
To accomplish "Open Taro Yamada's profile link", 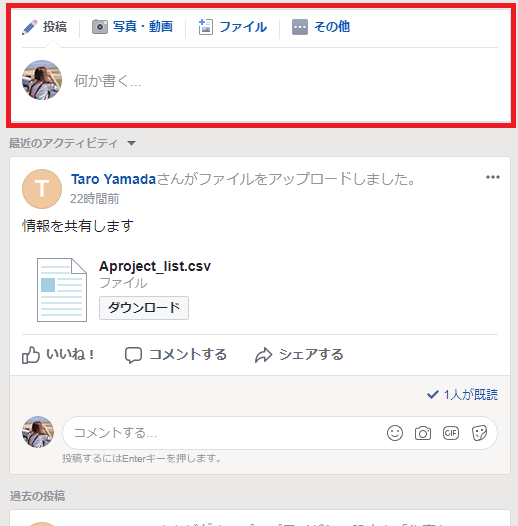I will 113,179.
